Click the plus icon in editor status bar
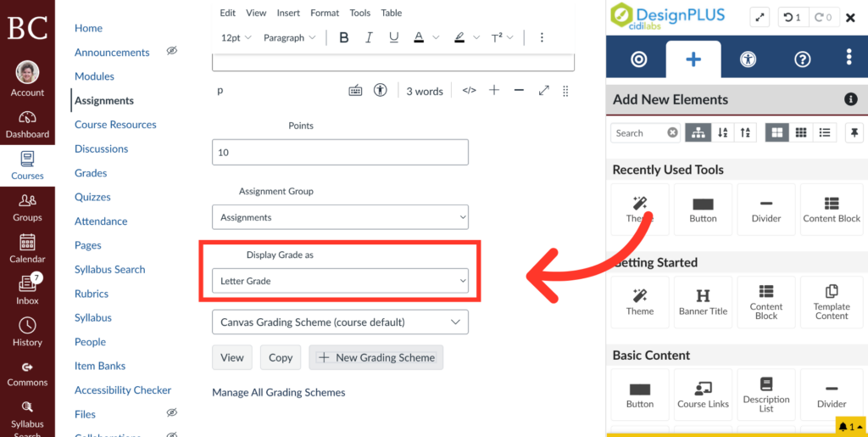This screenshot has width=868, height=437. tap(494, 90)
